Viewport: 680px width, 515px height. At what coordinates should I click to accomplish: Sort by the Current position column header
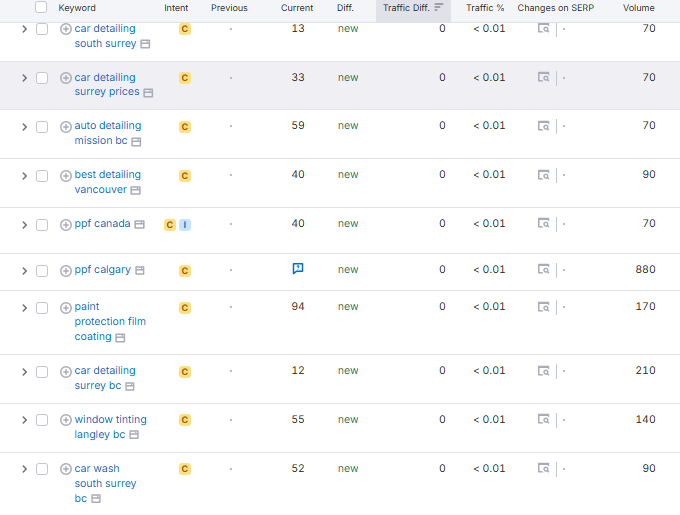coord(296,8)
